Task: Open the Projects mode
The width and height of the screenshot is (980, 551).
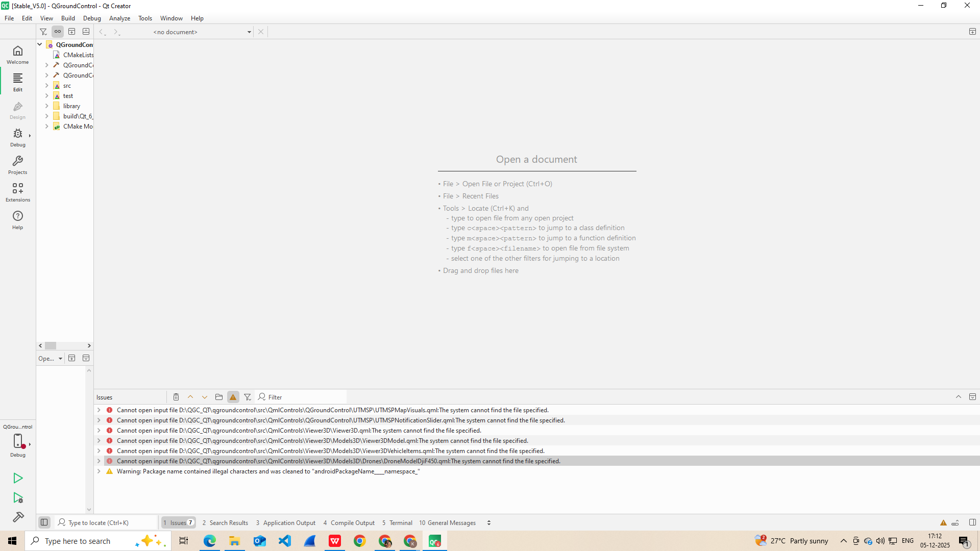Action: point(17,164)
